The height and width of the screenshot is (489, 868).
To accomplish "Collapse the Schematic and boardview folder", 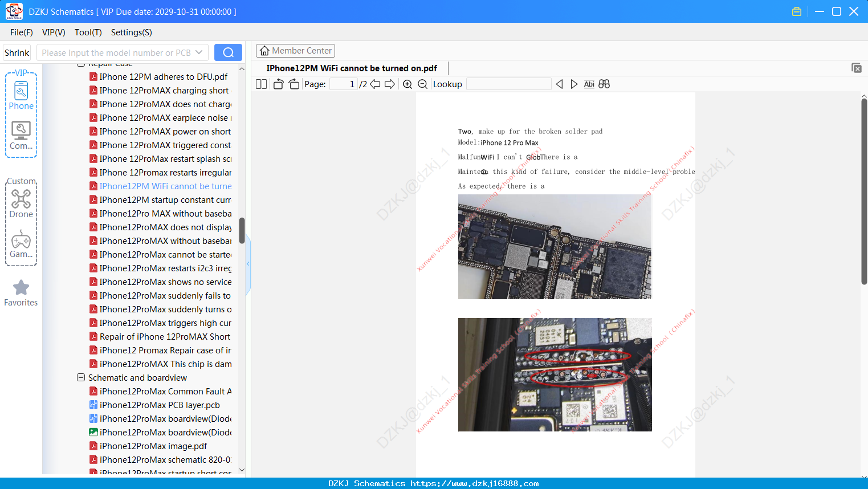I will [x=81, y=377].
